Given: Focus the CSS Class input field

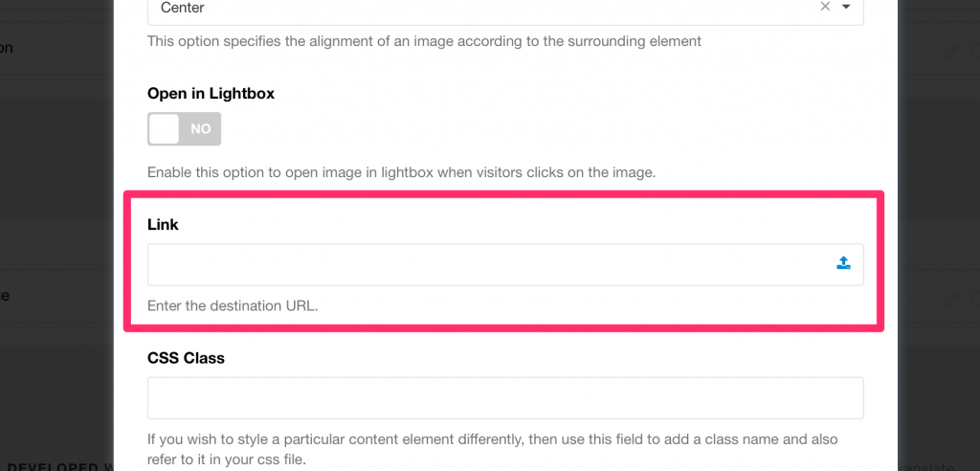Looking at the screenshot, I should coord(505,397).
